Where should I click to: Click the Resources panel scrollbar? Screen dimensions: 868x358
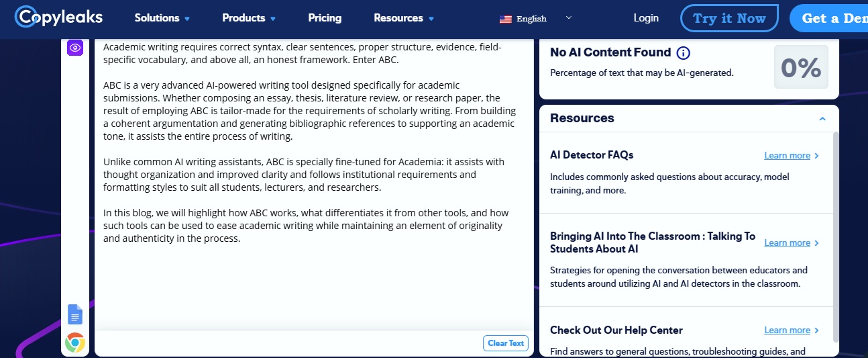[836, 236]
